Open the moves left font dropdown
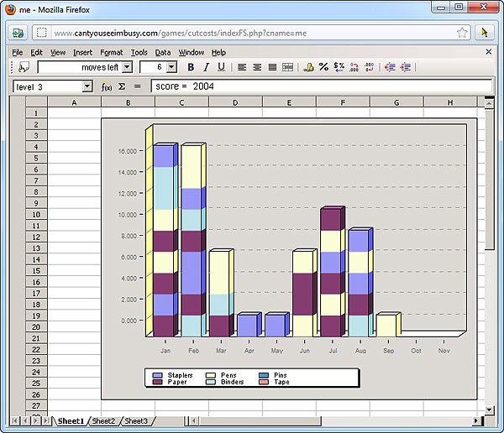504x433 pixels. [127, 67]
